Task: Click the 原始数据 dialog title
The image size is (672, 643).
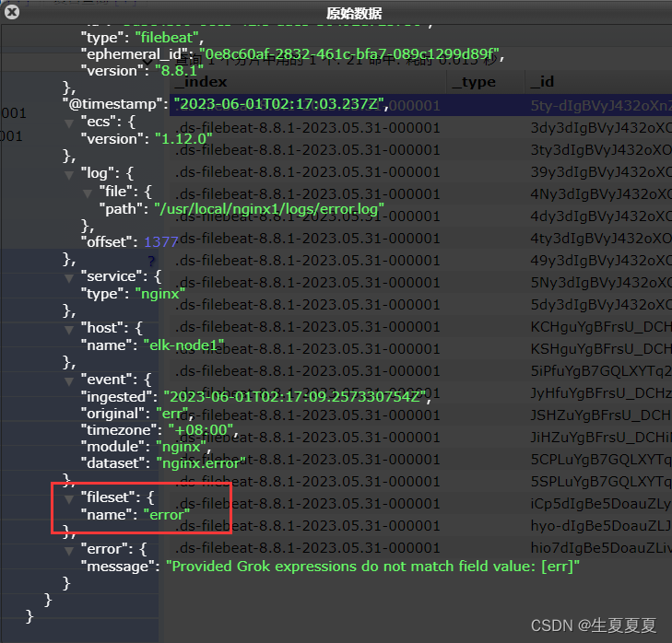Action: click(x=354, y=13)
